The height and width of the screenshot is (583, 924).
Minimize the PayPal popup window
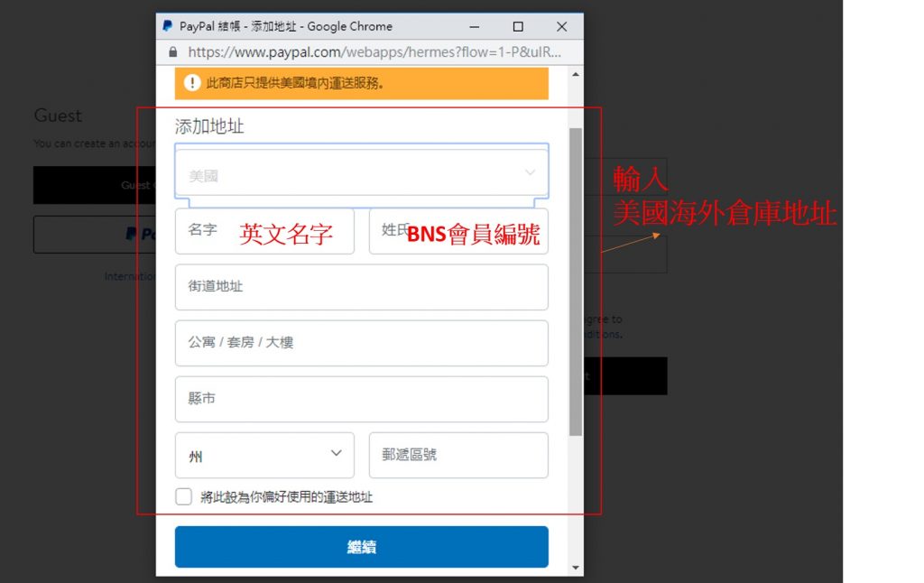pyautogui.click(x=476, y=26)
